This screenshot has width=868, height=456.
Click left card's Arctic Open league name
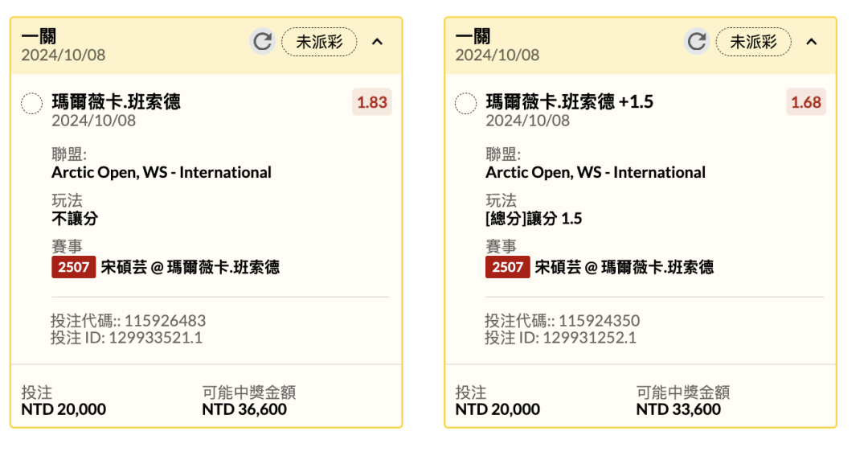click(162, 172)
